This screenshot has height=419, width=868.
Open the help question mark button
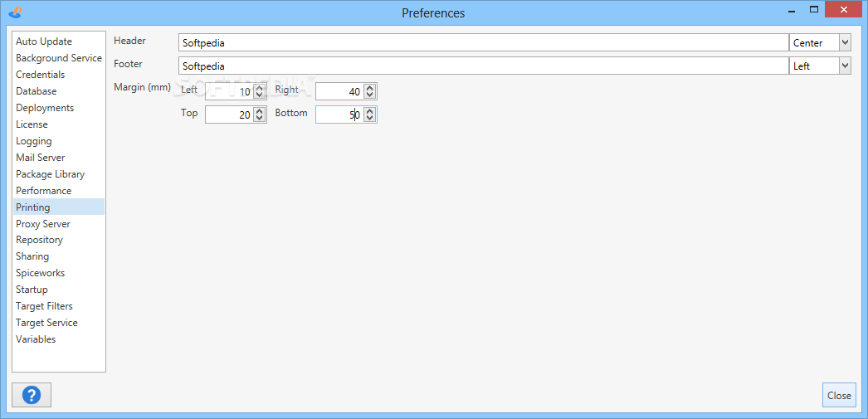click(x=32, y=395)
